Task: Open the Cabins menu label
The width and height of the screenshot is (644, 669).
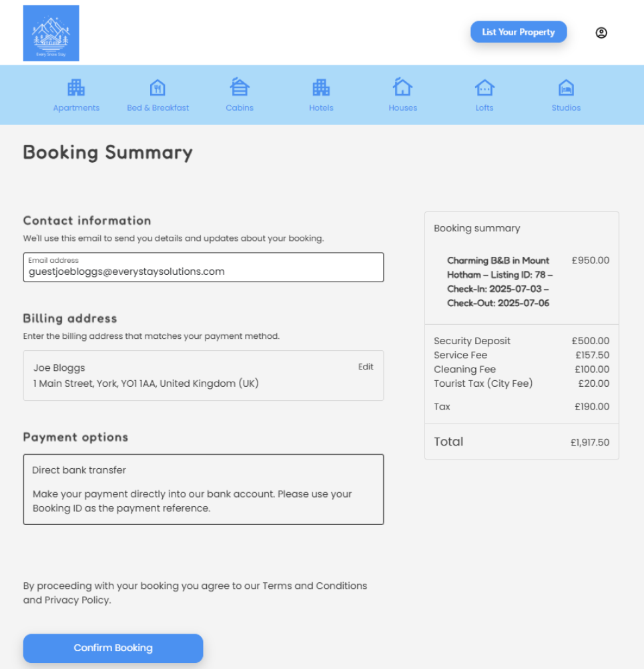Action: [x=240, y=108]
